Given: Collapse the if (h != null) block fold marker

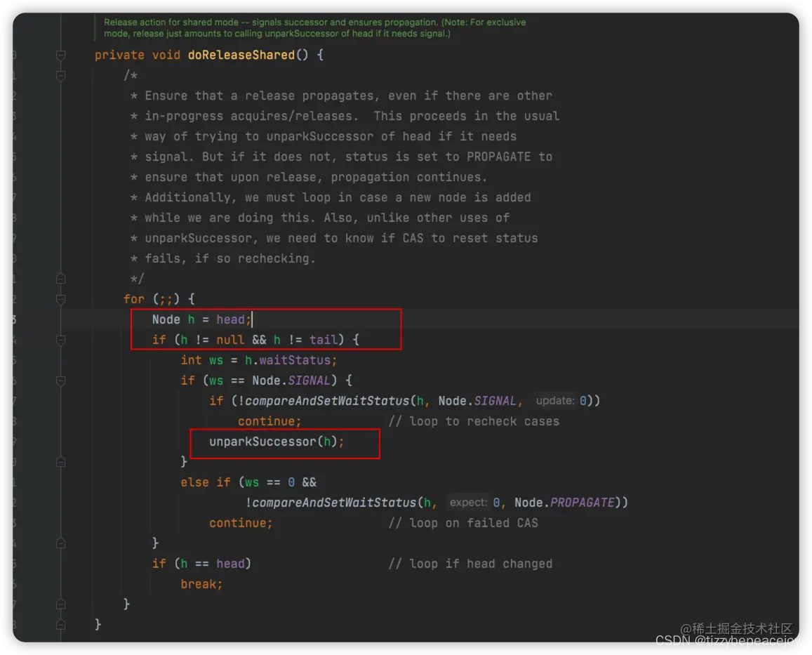Looking at the screenshot, I should (x=60, y=340).
